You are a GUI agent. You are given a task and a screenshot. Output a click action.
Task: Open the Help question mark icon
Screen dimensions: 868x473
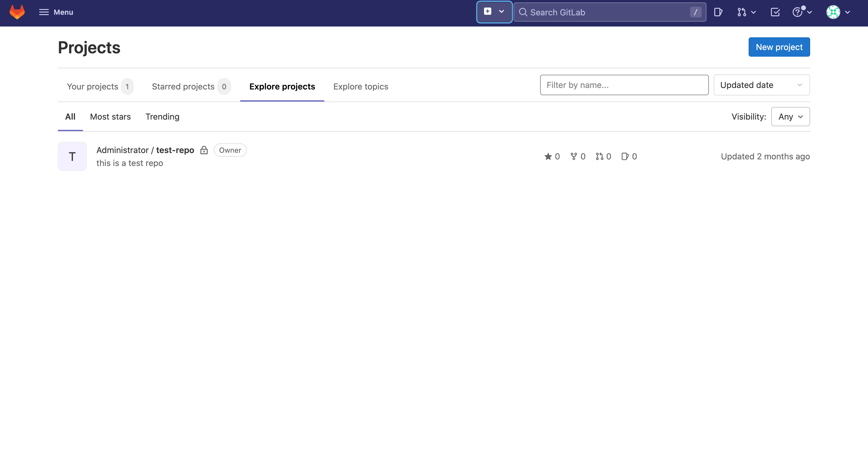pos(797,12)
